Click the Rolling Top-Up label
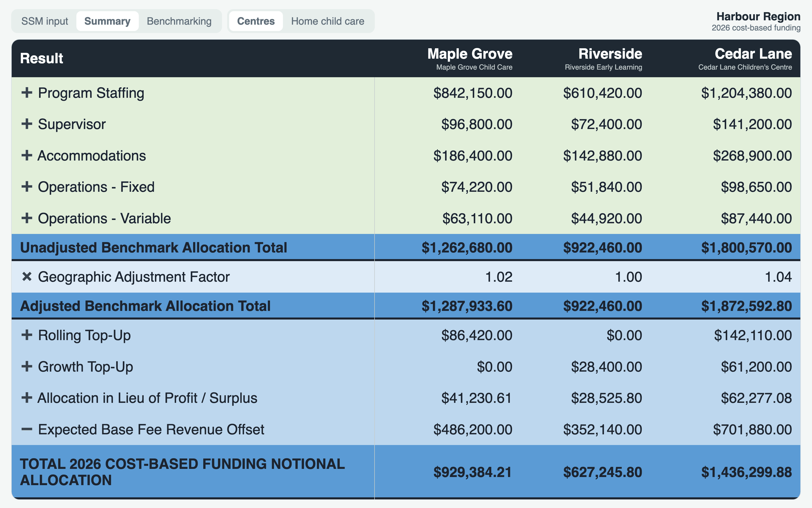The width and height of the screenshot is (812, 508). tap(84, 336)
